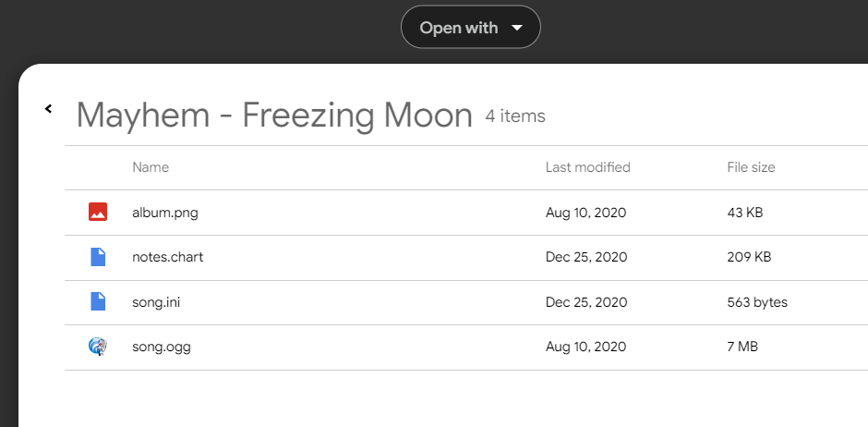
Task: Open the song.ogg audio file
Action: pos(162,348)
